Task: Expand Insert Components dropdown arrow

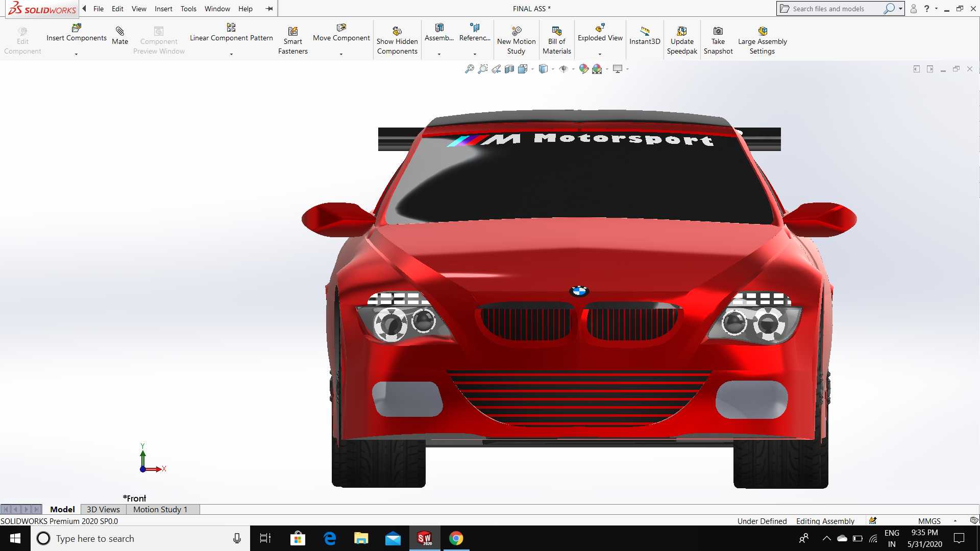Action: click(x=76, y=54)
